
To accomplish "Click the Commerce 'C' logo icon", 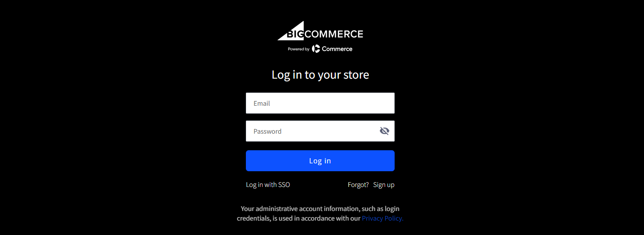I will 316,49.
